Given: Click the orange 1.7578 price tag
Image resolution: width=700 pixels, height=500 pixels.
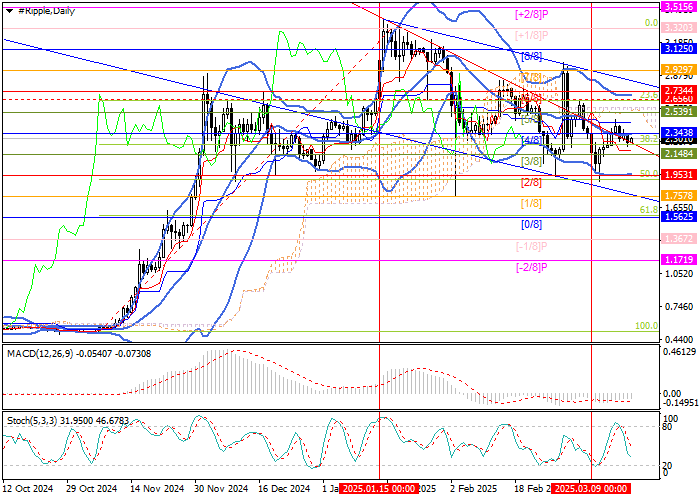Looking at the screenshot, I should pyautogui.click(x=679, y=196).
